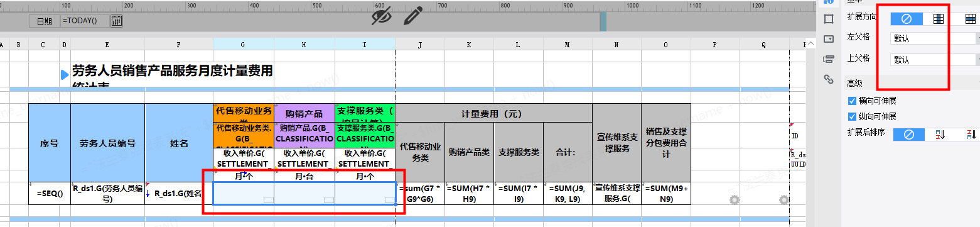Set expansion direction to vertical
980x227 pixels.
click(x=939, y=18)
